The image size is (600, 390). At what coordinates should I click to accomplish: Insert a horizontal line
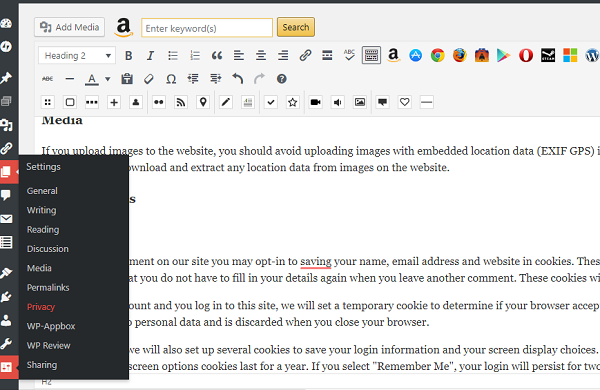(70, 79)
